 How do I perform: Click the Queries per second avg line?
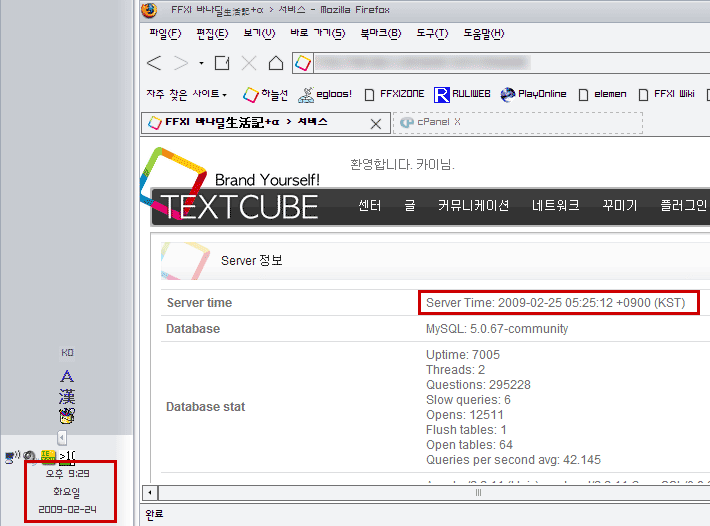point(513,460)
